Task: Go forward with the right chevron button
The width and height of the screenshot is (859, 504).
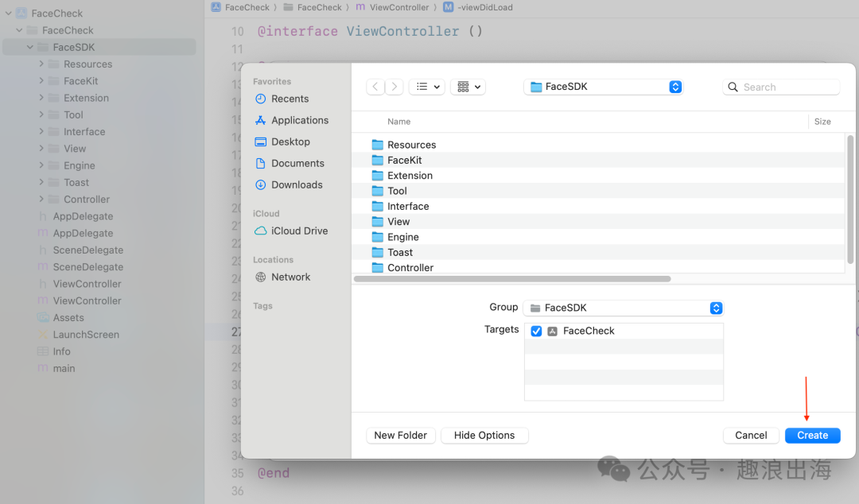Action: (394, 87)
